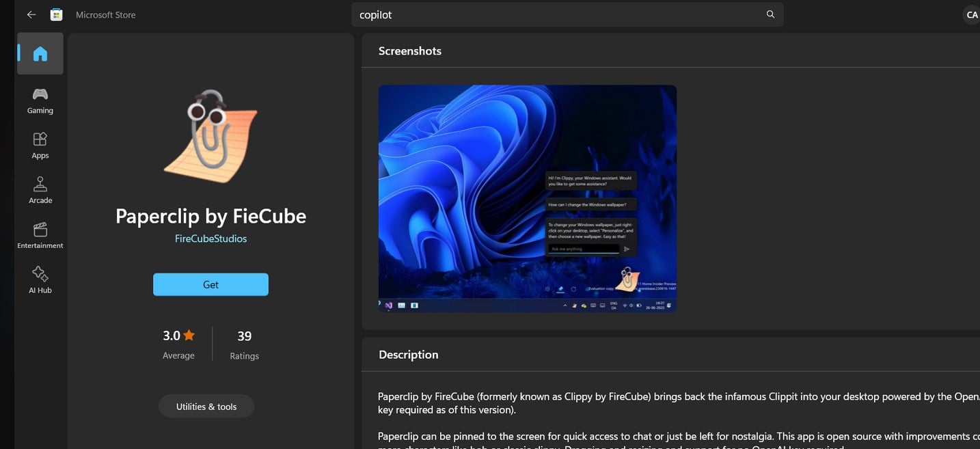Click description paragraph starting "Paperclip by FireCube (formerly"
The image size is (980, 449).
679,403
